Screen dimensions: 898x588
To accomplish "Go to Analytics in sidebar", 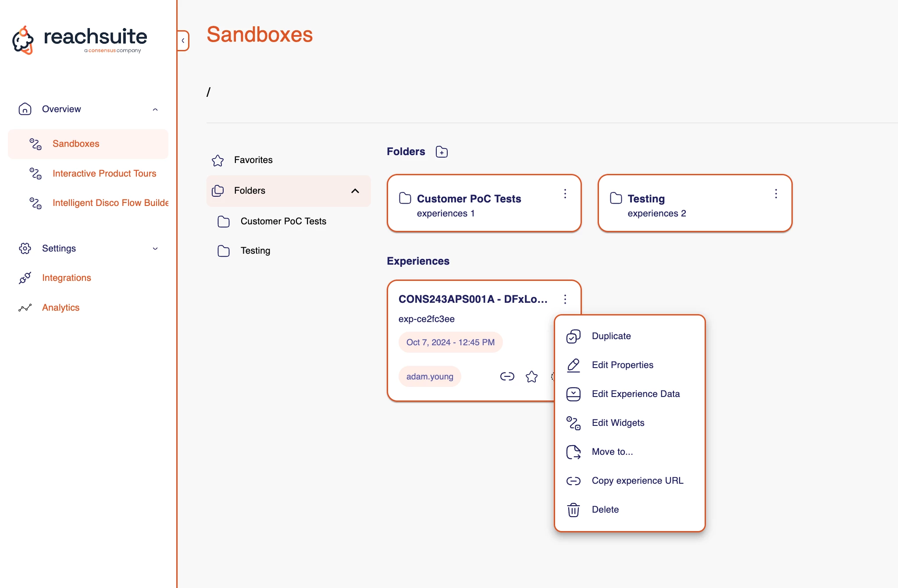I will click(x=61, y=308).
